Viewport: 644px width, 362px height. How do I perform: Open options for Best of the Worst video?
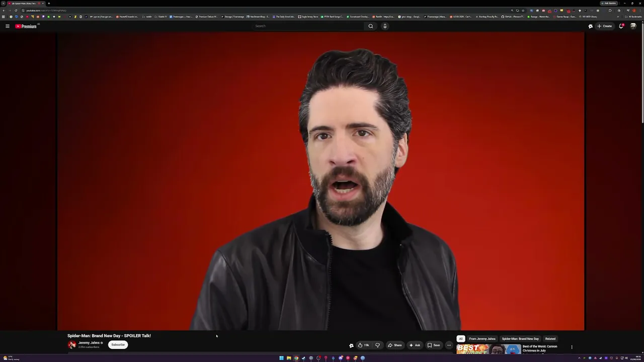pos(572,347)
